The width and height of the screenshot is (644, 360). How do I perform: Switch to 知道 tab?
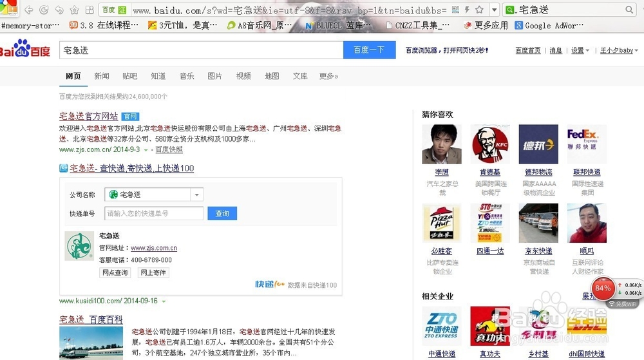pos(158,76)
